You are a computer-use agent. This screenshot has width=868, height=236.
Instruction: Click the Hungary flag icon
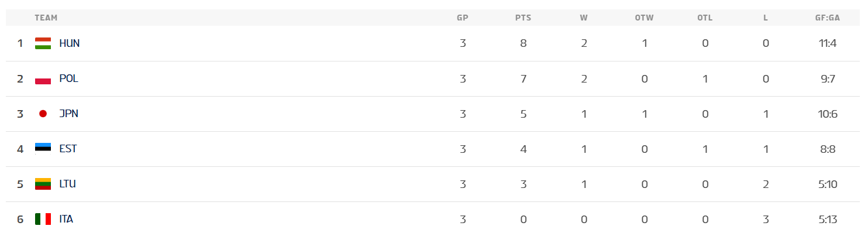[x=43, y=43]
